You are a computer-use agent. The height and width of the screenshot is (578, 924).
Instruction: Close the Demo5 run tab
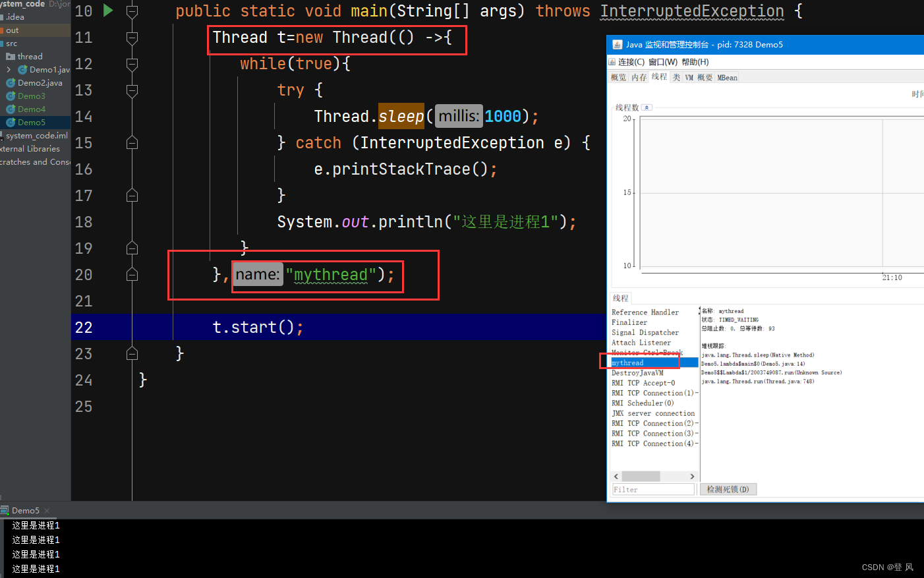[47, 511]
